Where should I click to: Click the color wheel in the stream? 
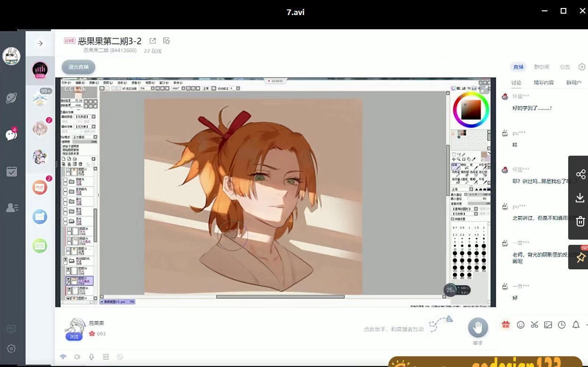click(471, 109)
